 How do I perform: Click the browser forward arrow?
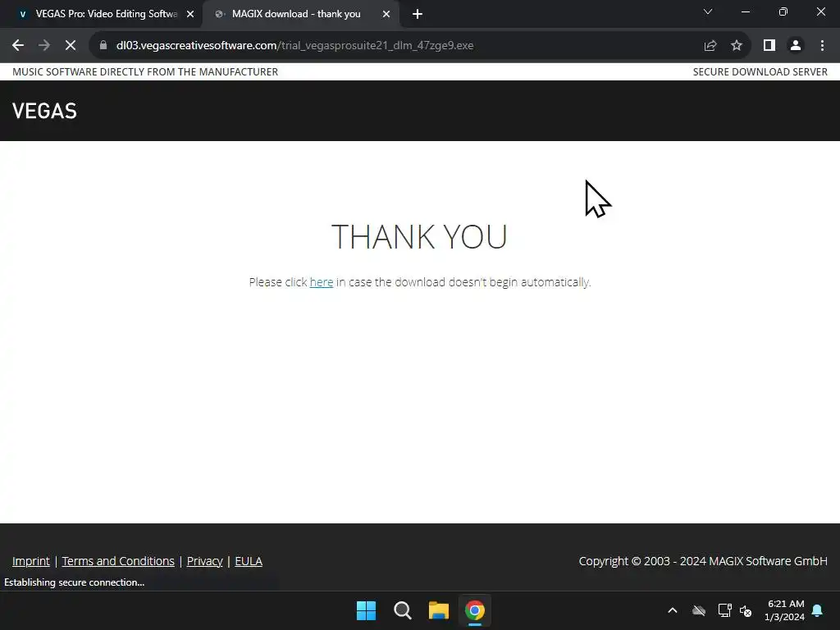click(x=44, y=46)
